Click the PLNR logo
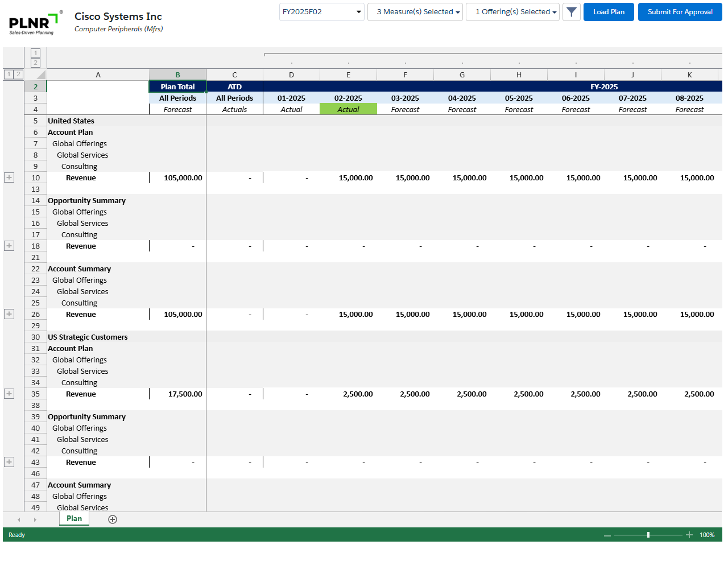Screen dimensions: 728x582 [36, 23]
